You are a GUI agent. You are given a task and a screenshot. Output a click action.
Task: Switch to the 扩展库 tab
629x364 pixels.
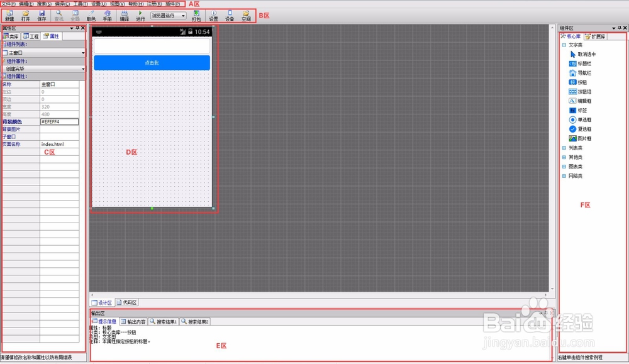pyautogui.click(x=596, y=36)
